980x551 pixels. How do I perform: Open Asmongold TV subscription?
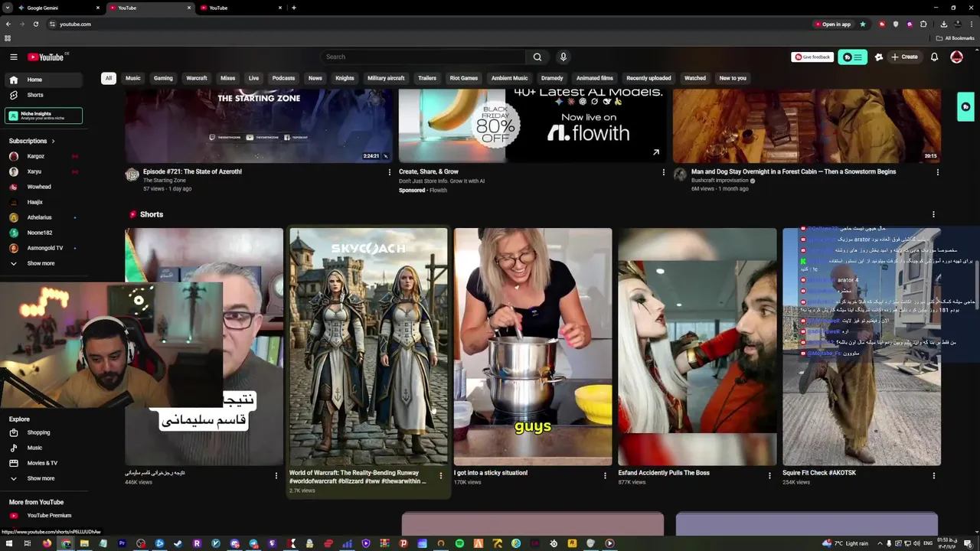click(x=43, y=248)
